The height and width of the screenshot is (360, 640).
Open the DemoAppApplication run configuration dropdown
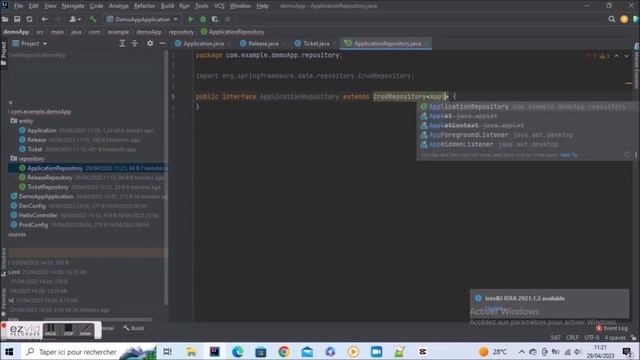click(x=142, y=19)
